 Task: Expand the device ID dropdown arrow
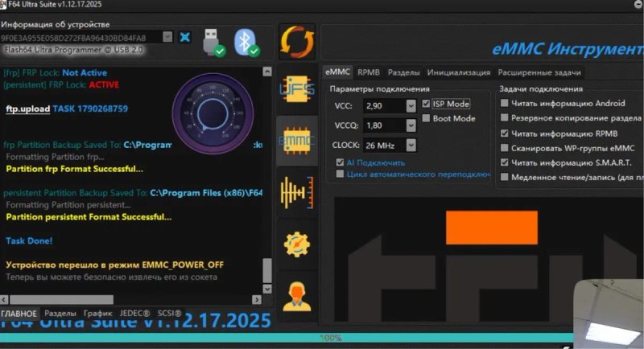(167, 37)
